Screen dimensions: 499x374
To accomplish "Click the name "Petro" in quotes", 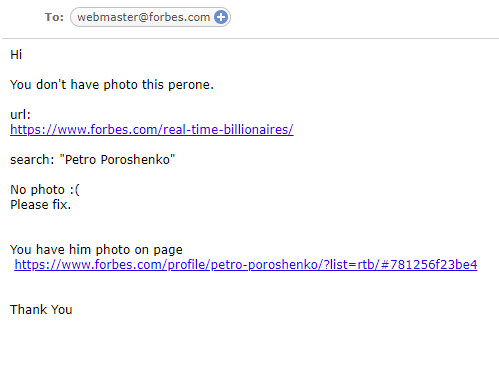I will [81, 160].
